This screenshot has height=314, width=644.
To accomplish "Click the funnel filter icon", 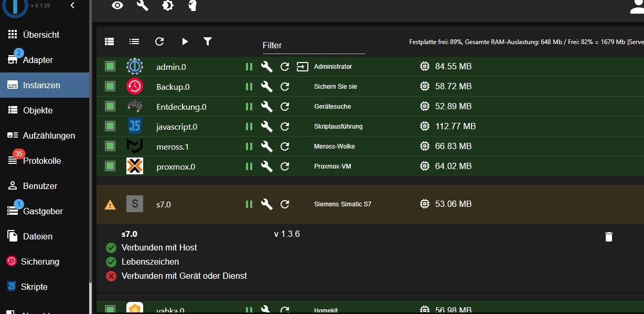I will click(208, 41).
